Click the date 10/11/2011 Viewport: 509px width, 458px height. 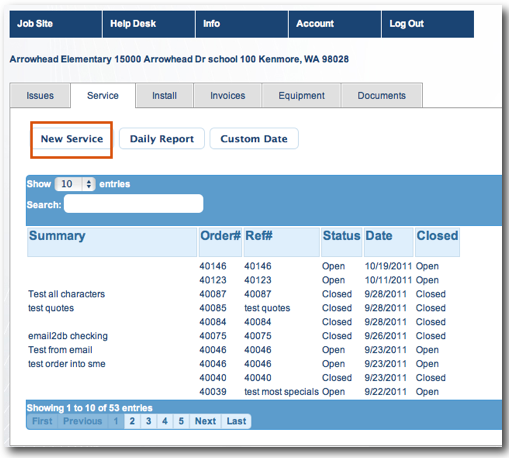[x=388, y=280]
